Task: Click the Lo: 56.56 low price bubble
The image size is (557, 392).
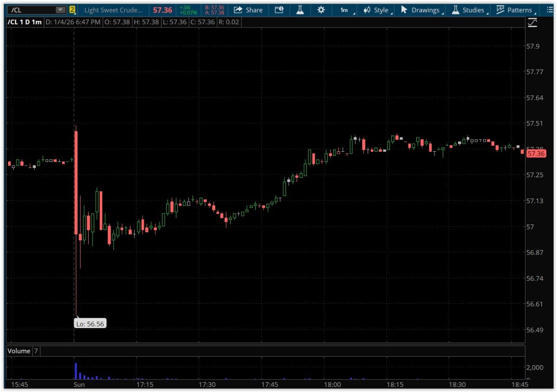Action: [91, 324]
